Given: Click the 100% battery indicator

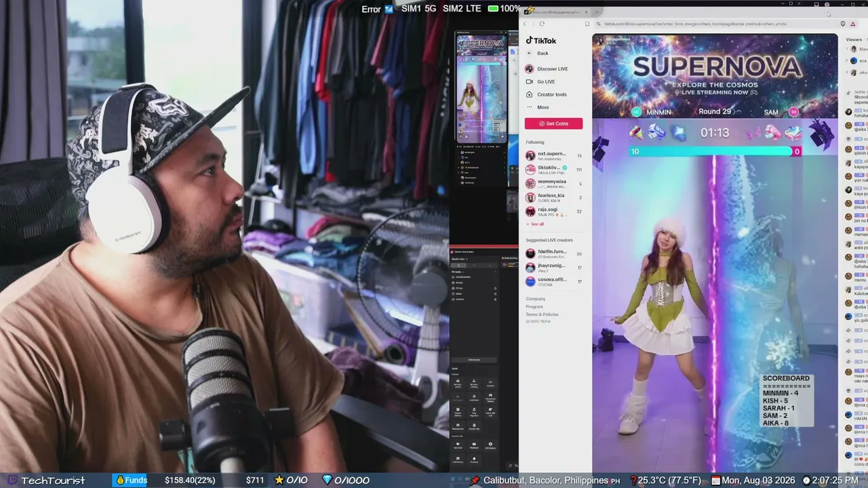Looking at the screenshot, I should click(x=503, y=9).
